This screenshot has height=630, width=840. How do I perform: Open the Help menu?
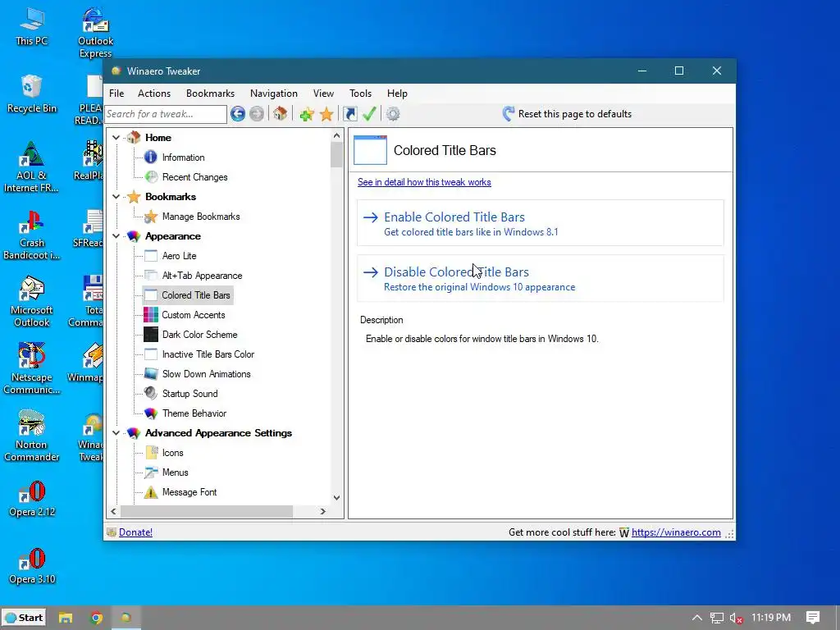(x=397, y=94)
